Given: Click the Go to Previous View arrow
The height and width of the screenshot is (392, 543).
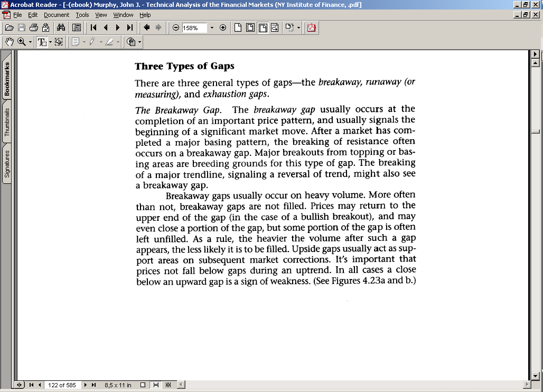Looking at the screenshot, I should click(x=146, y=27).
